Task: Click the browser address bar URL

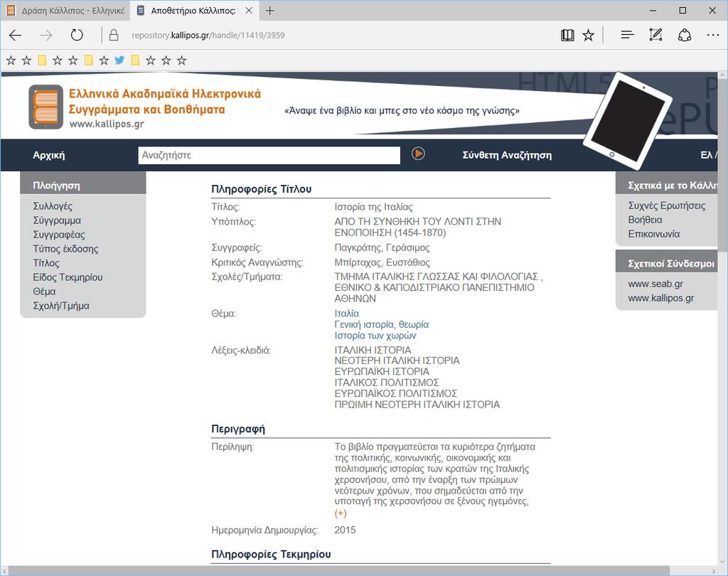Action: [208, 36]
